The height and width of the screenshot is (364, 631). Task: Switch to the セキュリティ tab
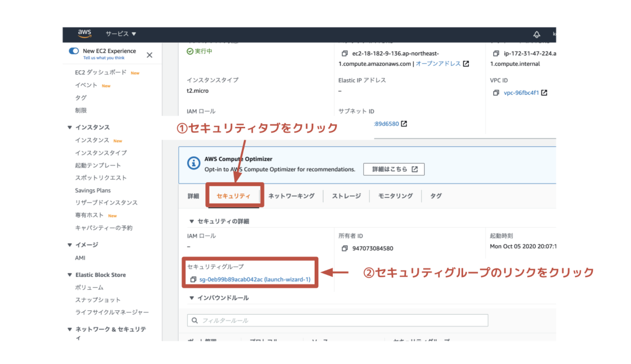[233, 196]
